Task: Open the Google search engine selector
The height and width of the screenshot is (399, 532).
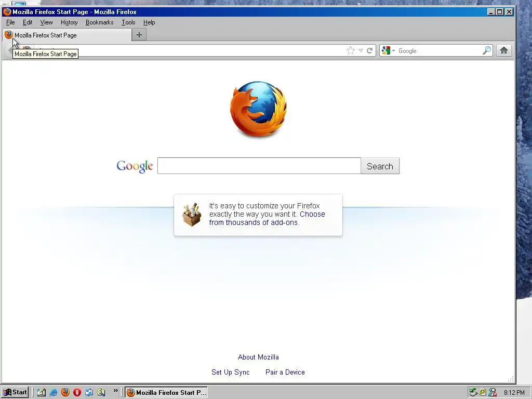Action: [388, 50]
